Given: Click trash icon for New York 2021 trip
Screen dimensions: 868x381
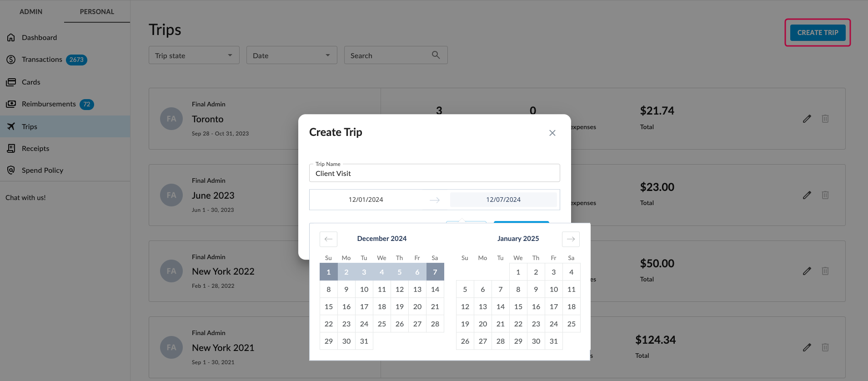Looking at the screenshot, I should pos(825,347).
